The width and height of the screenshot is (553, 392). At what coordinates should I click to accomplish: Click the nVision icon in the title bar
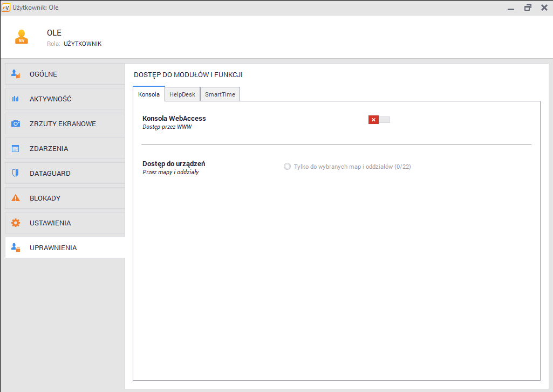click(x=6, y=7)
